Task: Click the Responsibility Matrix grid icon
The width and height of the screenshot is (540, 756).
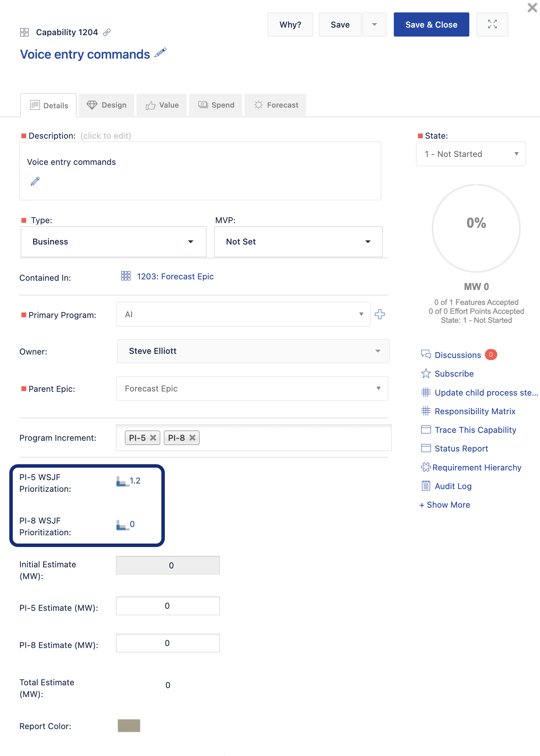Action: pyautogui.click(x=426, y=411)
